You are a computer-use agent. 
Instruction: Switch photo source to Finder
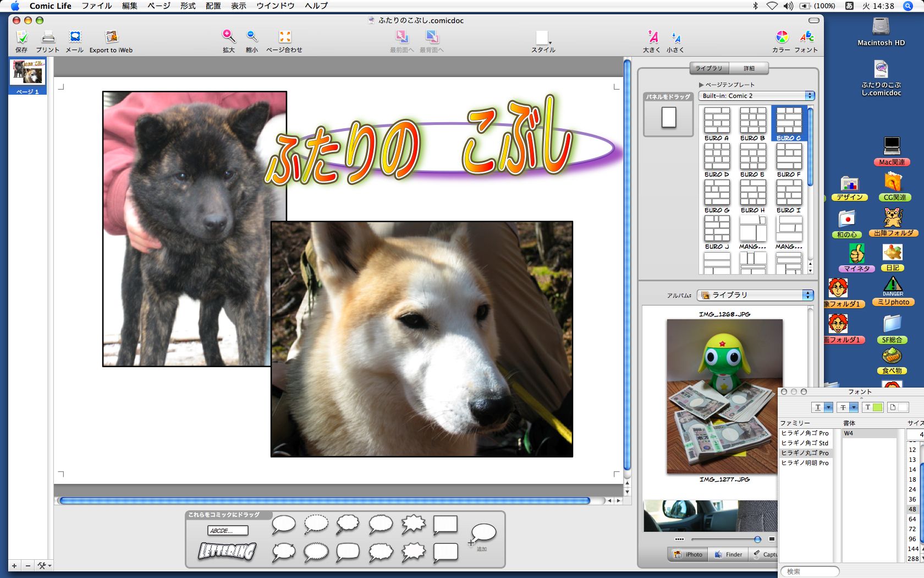tap(728, 554)
